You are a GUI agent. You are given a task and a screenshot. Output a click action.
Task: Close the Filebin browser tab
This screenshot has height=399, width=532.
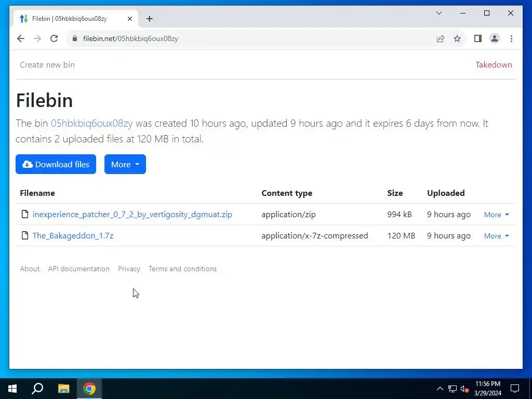pos(129,19)
